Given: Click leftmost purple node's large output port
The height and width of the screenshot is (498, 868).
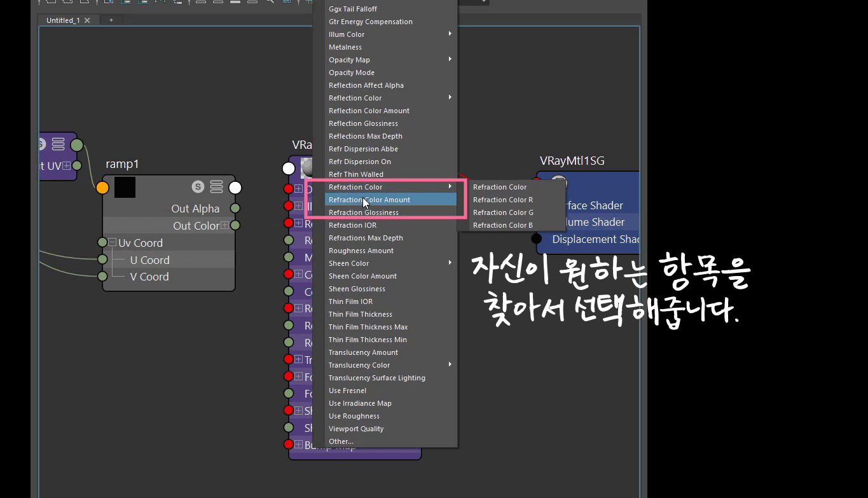Looking at the screenshot, I should coord(77,145).
